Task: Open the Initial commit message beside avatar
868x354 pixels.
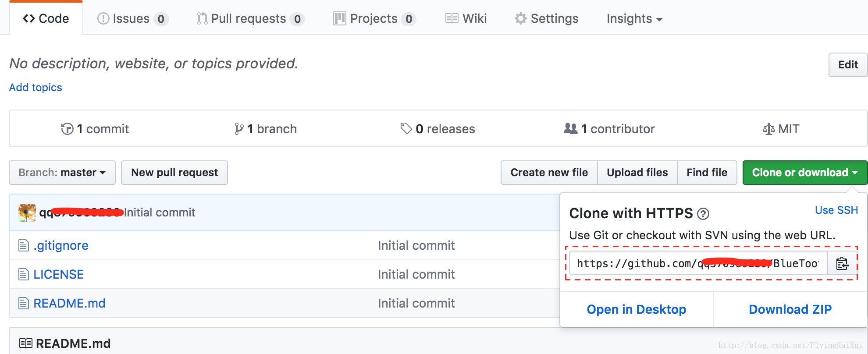Action: click(x=160, y=212)
